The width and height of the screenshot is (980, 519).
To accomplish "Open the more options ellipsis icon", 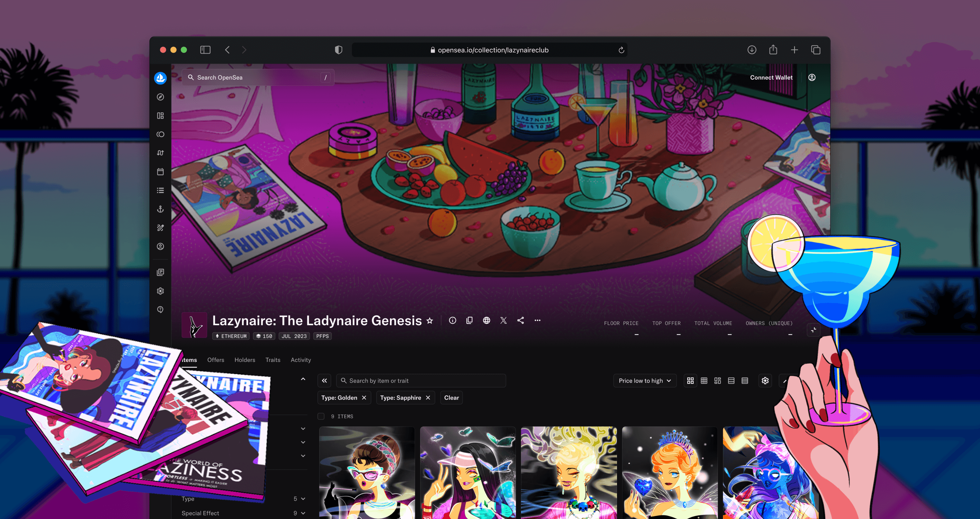I will pyautogui.click(x=537, y=320).
